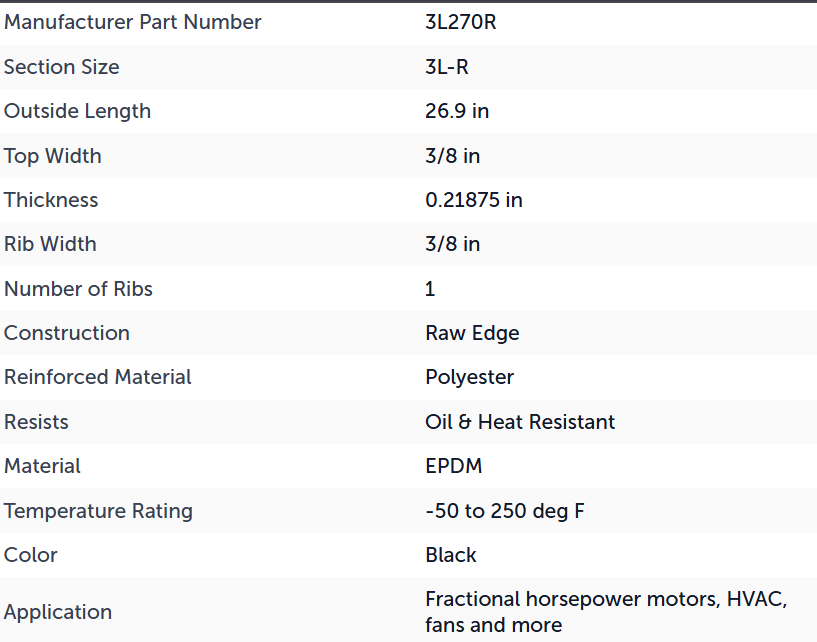The width and height of the screenshot is (817, 642).
Task: Select the -50 to 250 deg F value
Action: pos(505,511)
